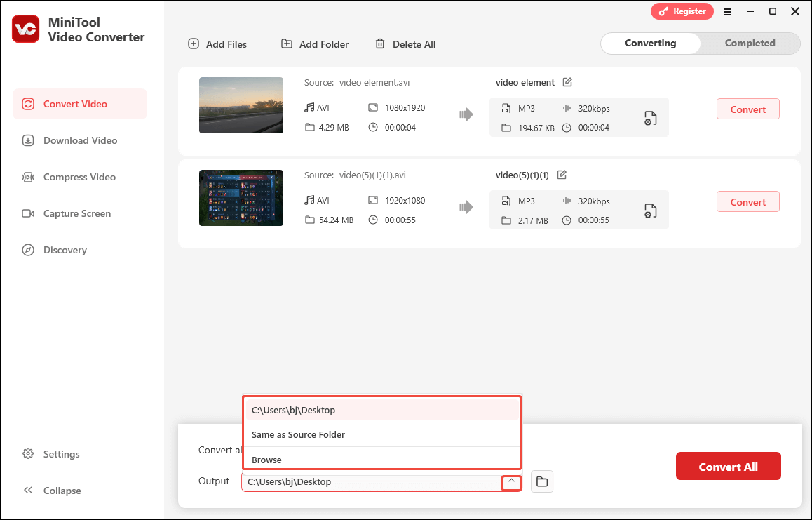Collapse the Output path dropdown arrow
812x520 pixels.
511,481
